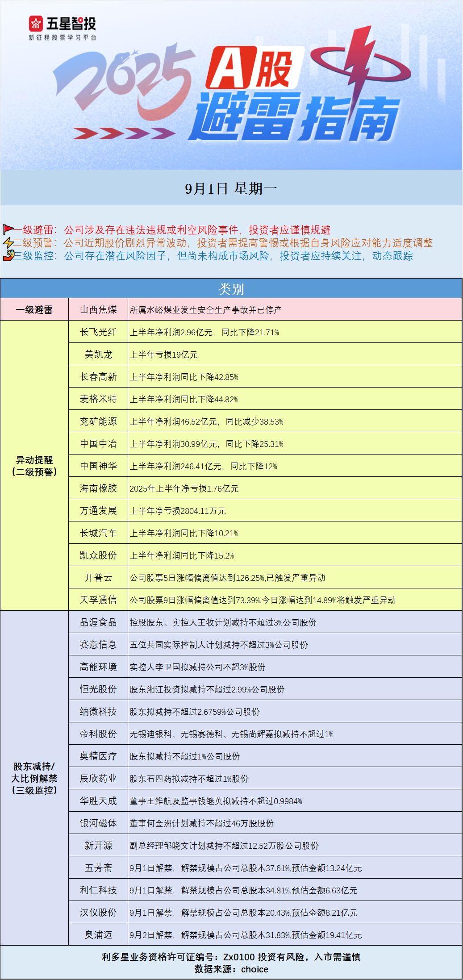Select the 长飞光纤 stock name

pyautogui.click(x=98, y=332)
